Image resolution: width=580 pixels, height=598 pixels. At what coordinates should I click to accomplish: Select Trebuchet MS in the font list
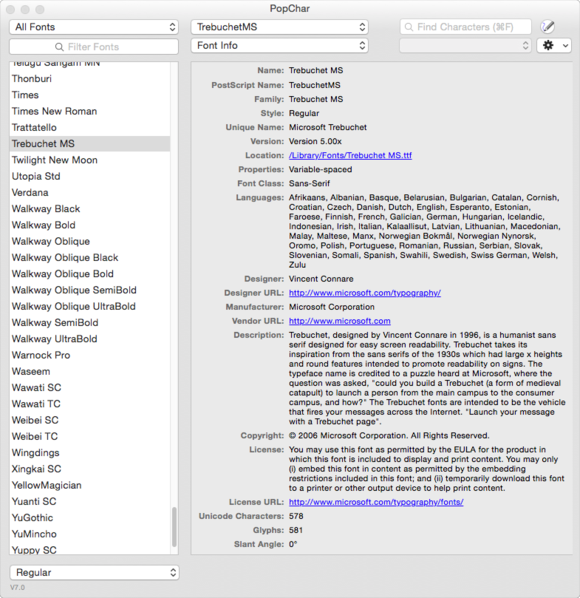coord(90,144)
